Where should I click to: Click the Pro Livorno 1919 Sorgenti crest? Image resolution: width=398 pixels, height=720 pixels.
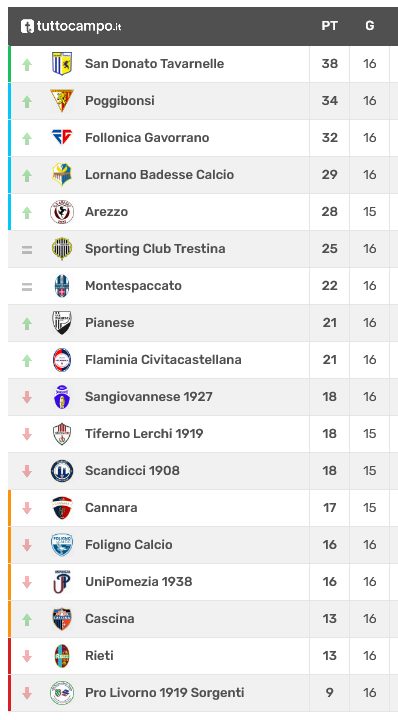(x=62, y=692)
